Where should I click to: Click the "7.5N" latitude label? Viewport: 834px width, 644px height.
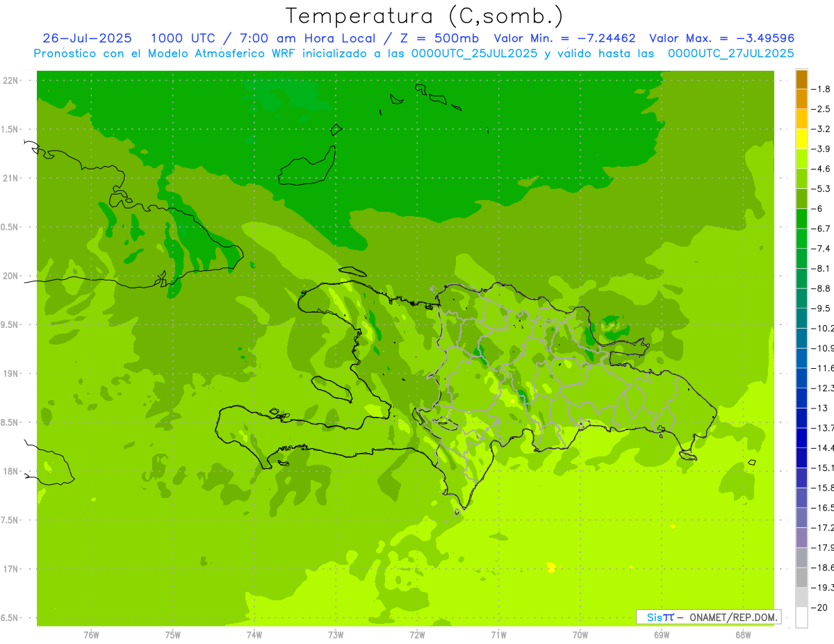(x=10, y=520)
